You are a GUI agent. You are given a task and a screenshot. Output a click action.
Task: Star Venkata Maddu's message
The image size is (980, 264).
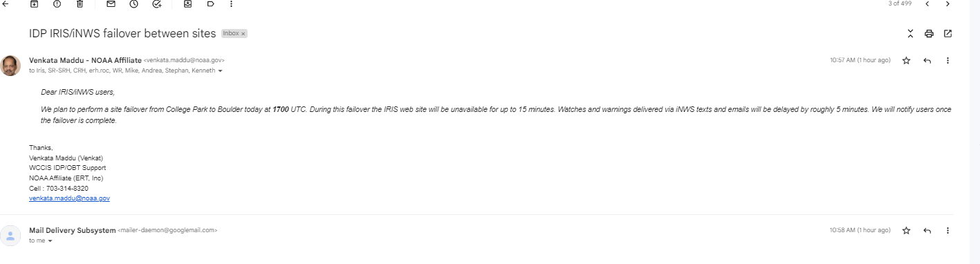coord(906,61)
